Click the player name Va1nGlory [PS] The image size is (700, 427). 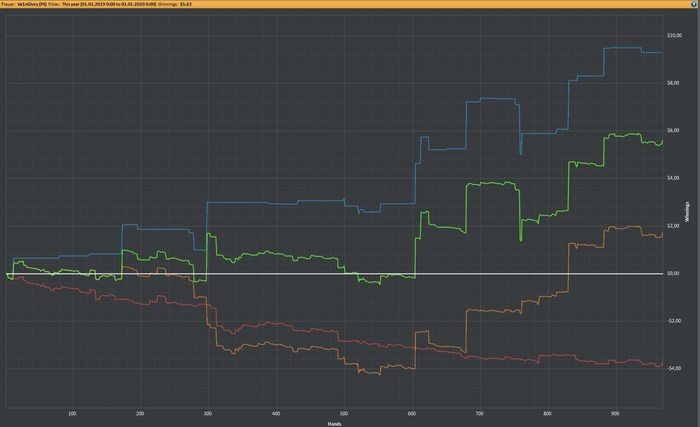click(x=32, y=4)
